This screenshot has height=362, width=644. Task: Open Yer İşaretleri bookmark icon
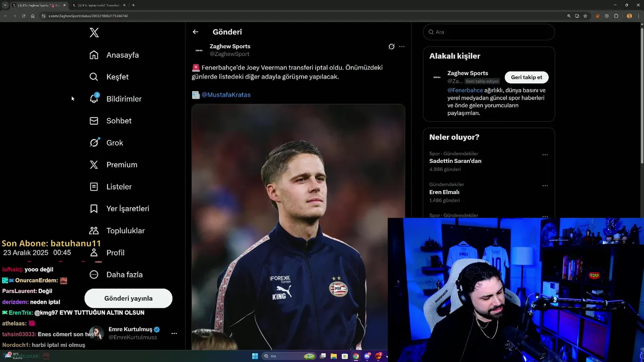coord(94,209)
